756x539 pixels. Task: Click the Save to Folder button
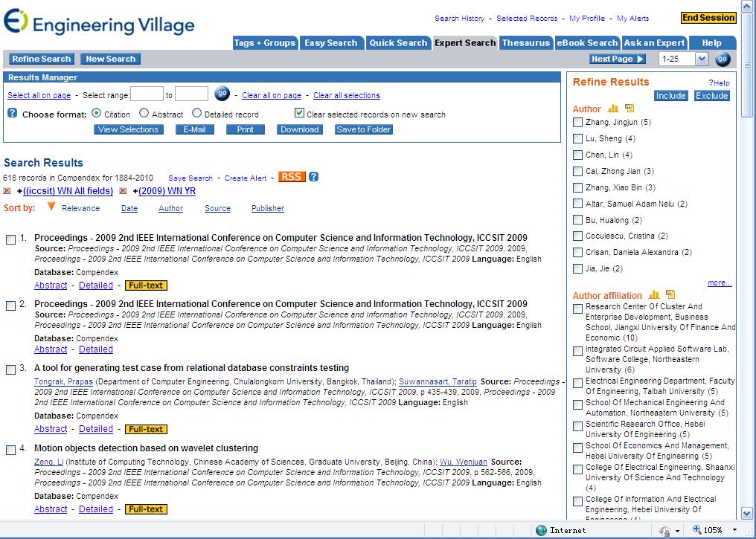364,129
